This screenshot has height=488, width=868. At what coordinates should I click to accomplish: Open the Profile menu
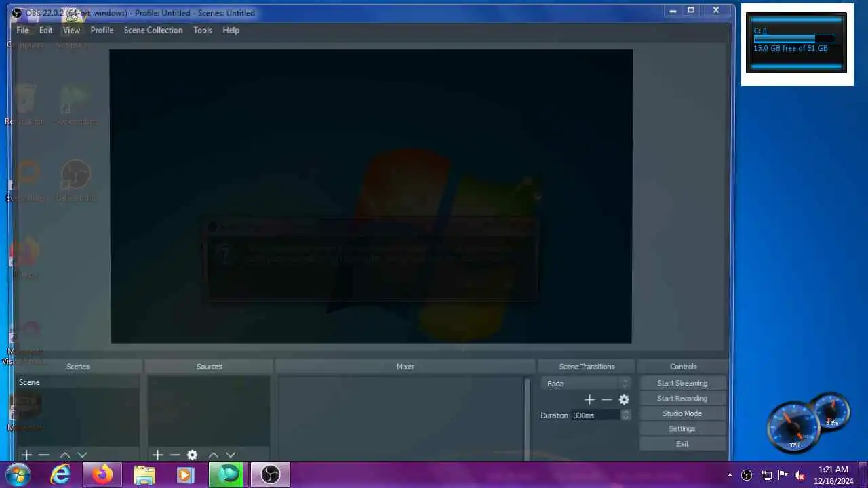click(102, 30)
